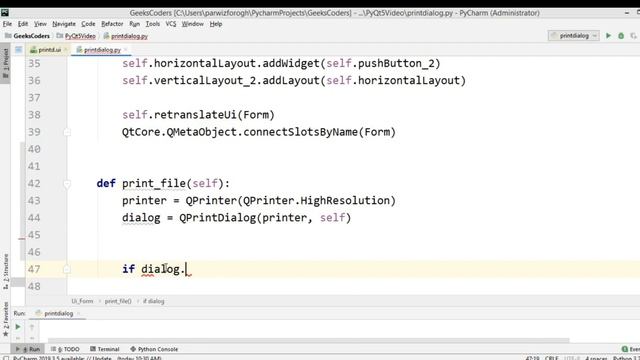Open the Run tool window button
The width and height of the screenshot is (640, 360).
(x=28, y=349)
